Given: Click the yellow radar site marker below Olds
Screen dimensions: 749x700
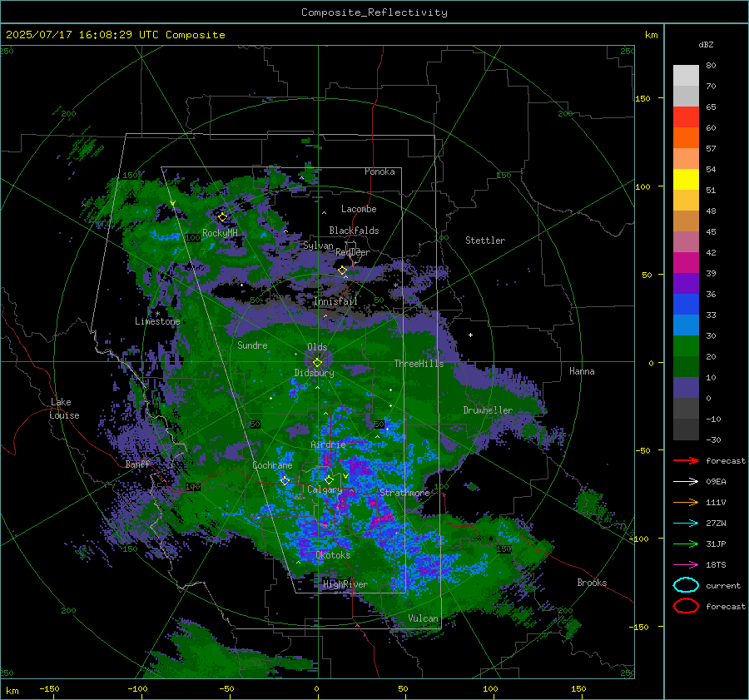Looking at the screenshot, I should pos(317,363).
